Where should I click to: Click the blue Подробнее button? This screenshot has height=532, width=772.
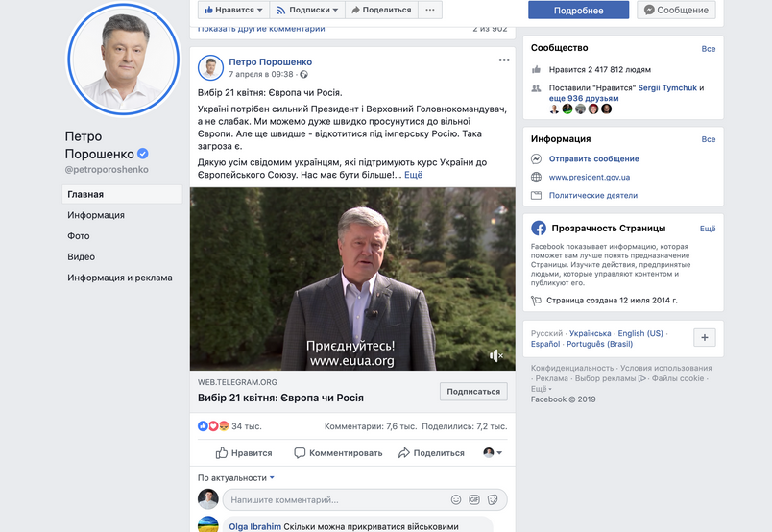(578, 10)
